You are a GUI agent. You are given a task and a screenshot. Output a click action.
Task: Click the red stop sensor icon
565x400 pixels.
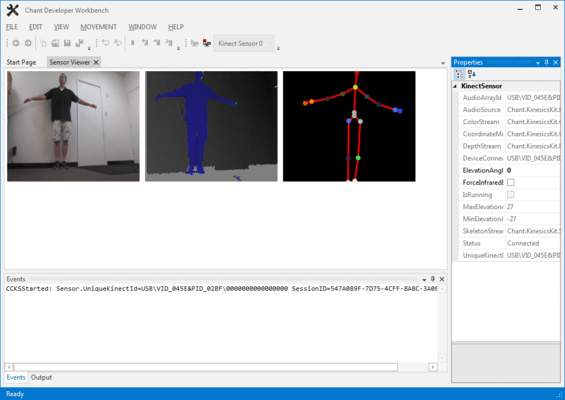(207, 43)
